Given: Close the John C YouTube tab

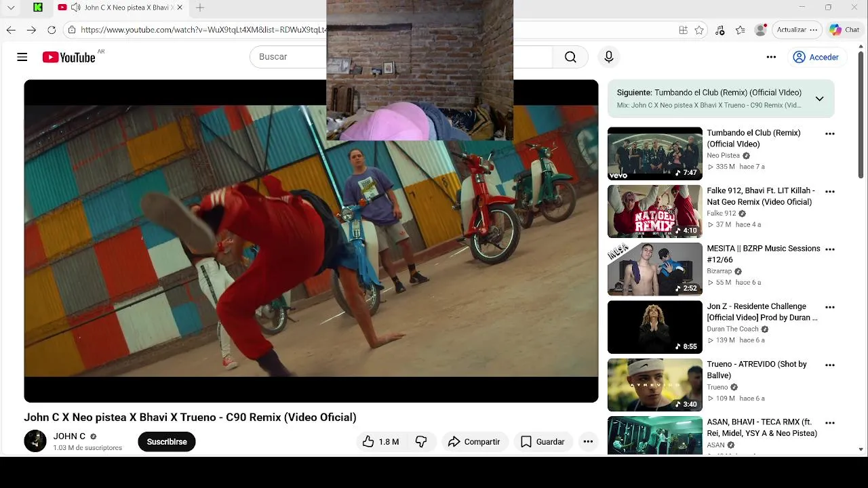Looking at the screenshot, I should tap(180, 7).
